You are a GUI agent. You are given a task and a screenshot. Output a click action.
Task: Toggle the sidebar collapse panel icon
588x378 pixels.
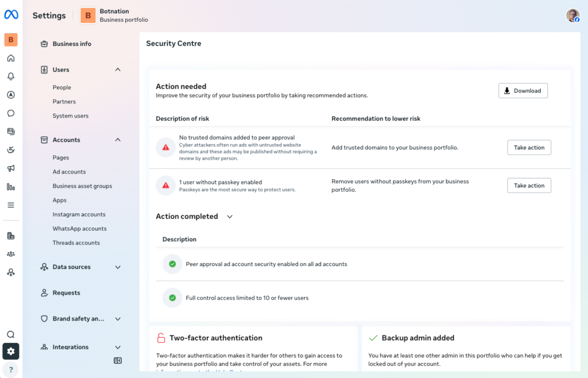pyautogui.click(x=118, y=361)
